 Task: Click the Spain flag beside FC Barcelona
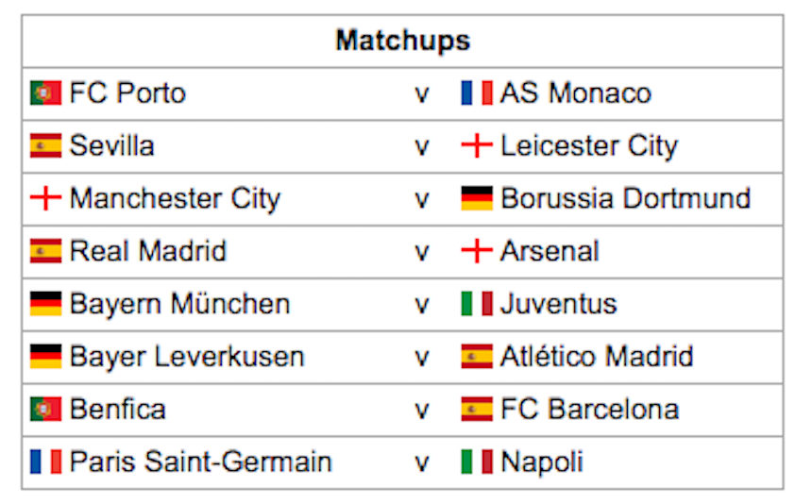477,409
